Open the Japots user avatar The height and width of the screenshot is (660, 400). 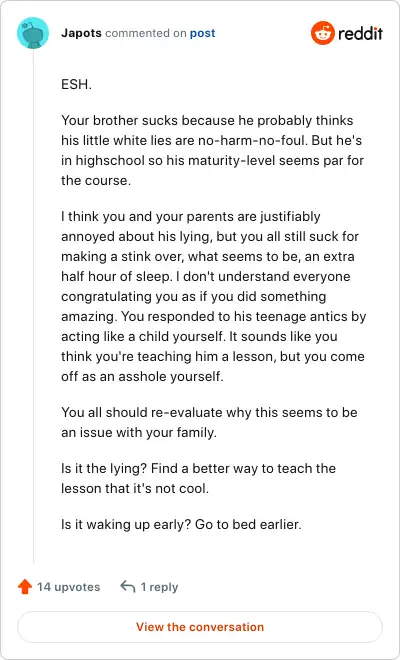point(33,33)
